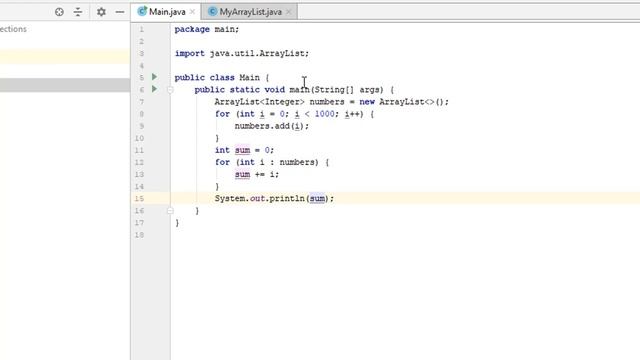Click 'sum += i;' on line 13
This screenshot has height=360, width=640.
click(x=257, y=174)
